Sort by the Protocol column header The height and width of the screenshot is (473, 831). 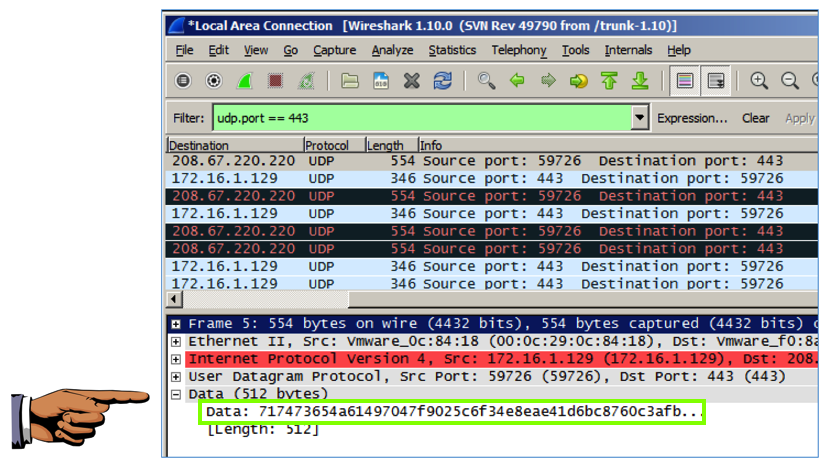coord(334,145)
